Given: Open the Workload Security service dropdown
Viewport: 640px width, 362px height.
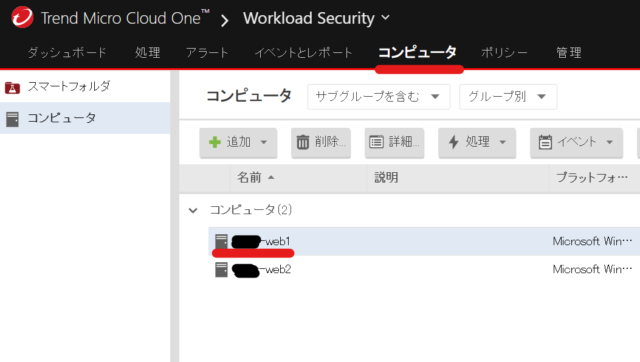Looking at the screenshot, I should tap(317, 18).
